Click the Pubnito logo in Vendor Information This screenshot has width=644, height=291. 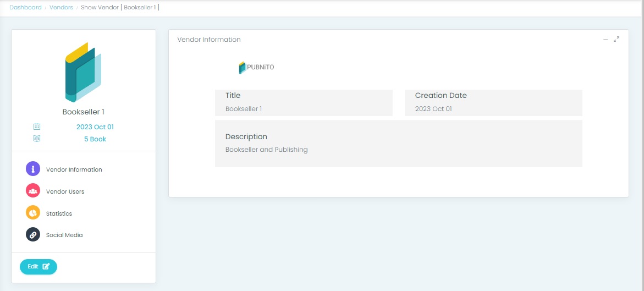point(256,67)
